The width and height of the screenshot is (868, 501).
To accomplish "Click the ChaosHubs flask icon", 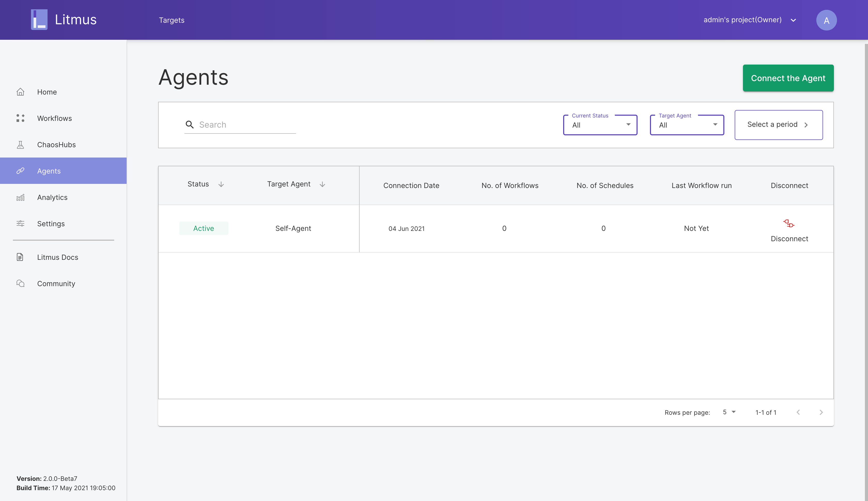I will click(x=20, y=145).
